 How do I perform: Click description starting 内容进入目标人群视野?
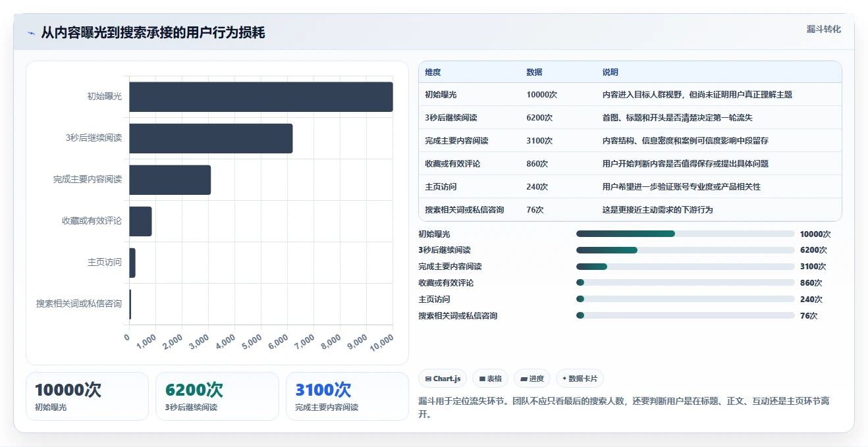point(697,95)
